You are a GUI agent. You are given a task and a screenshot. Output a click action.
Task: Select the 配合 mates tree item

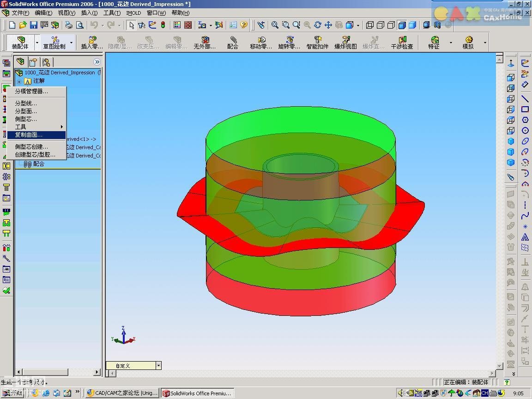tap(34, 164)
